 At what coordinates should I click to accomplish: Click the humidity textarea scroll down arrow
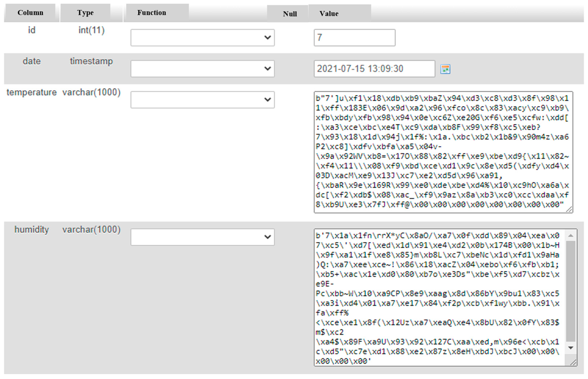point(571,348)
